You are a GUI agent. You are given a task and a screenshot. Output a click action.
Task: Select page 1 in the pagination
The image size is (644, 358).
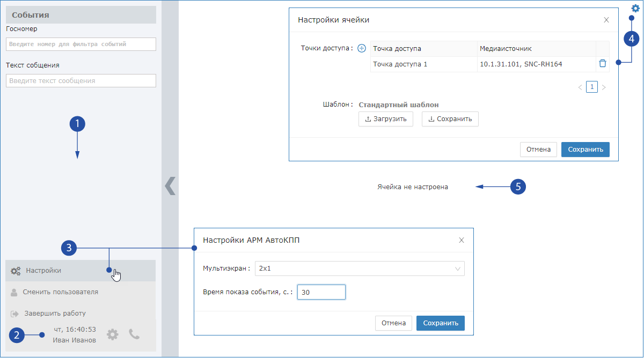tap(592, 87)
